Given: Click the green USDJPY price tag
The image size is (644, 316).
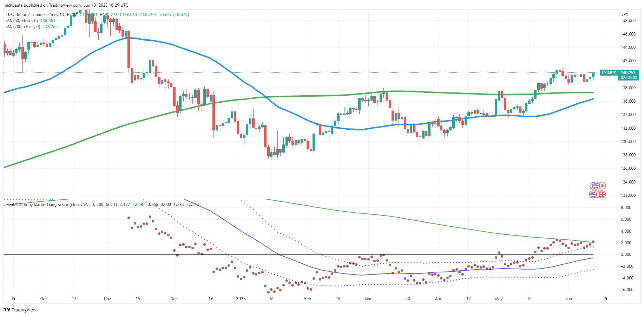Looking at the screenshot, I should point(609,73).
